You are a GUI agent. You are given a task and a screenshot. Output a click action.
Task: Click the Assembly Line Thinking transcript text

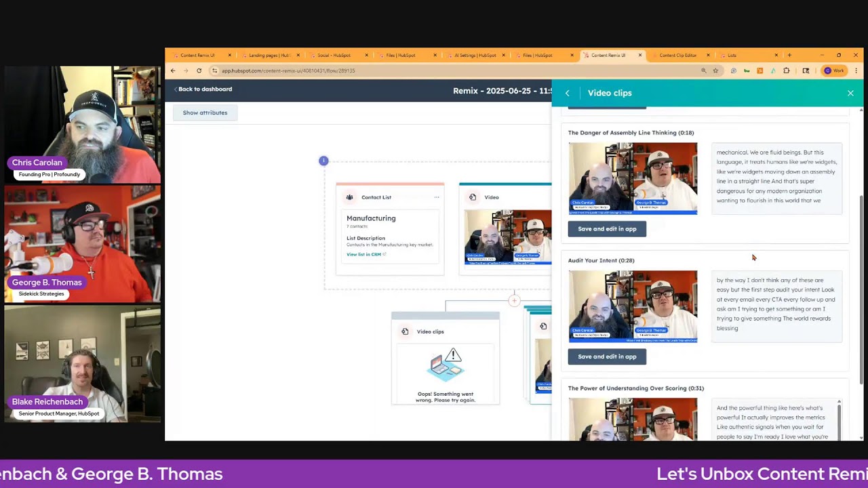tap(776, 176)
